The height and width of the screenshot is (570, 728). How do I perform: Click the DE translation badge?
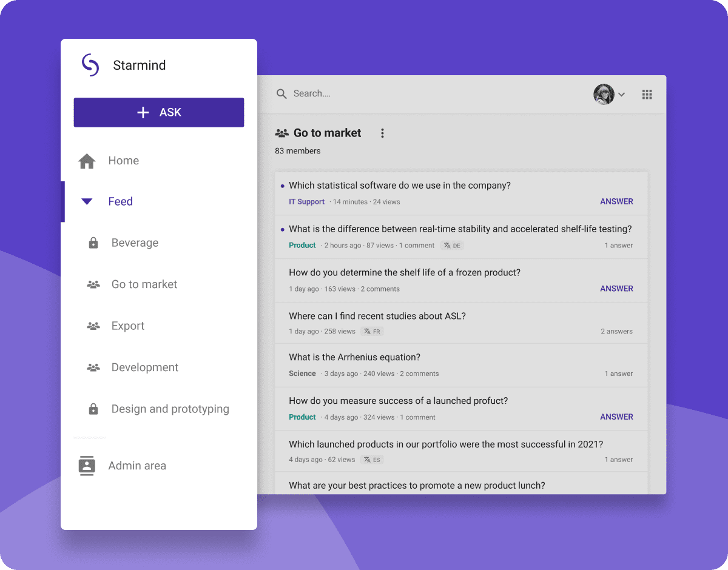click(453, 246)
